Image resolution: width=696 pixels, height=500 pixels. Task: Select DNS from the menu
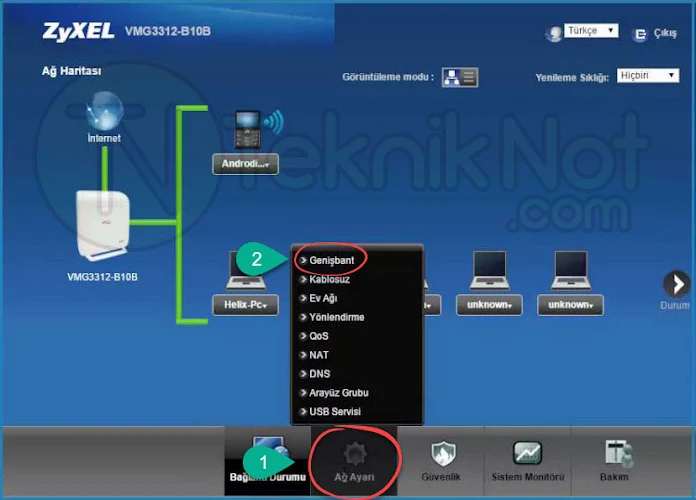click(320, 374)
